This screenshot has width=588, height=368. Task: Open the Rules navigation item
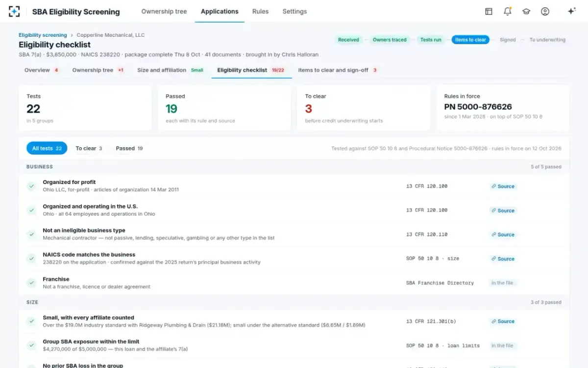[x=260, y=11]
